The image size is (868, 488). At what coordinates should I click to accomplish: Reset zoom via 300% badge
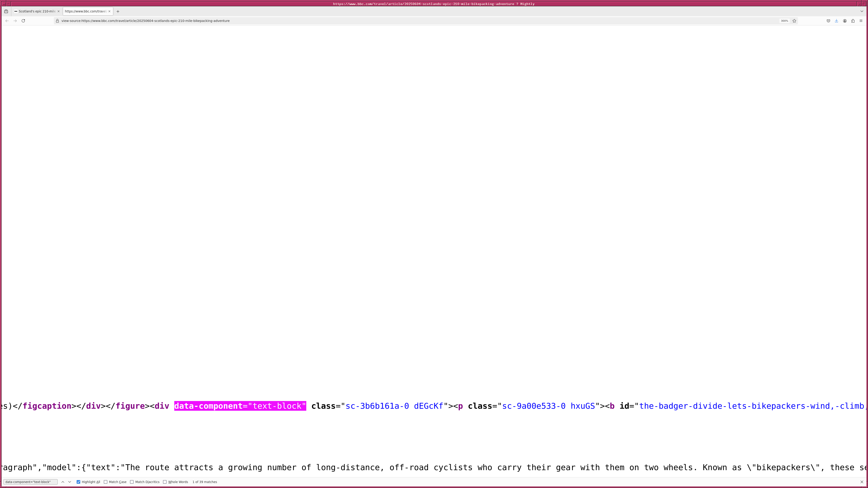[784, 21]
